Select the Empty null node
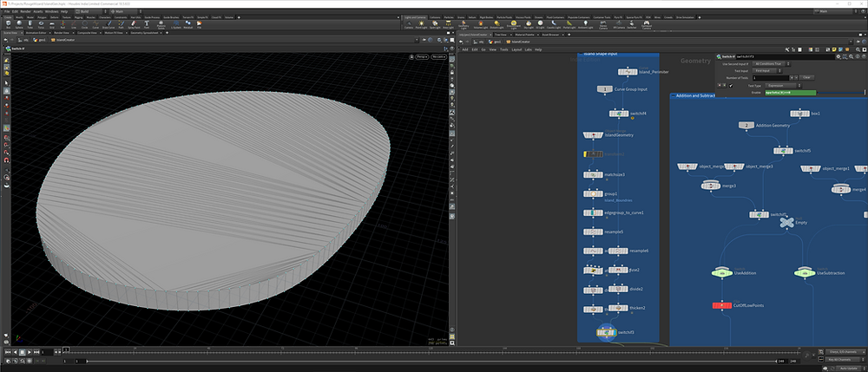The height and width of the screenshot is (372, 868). (786, 222)
